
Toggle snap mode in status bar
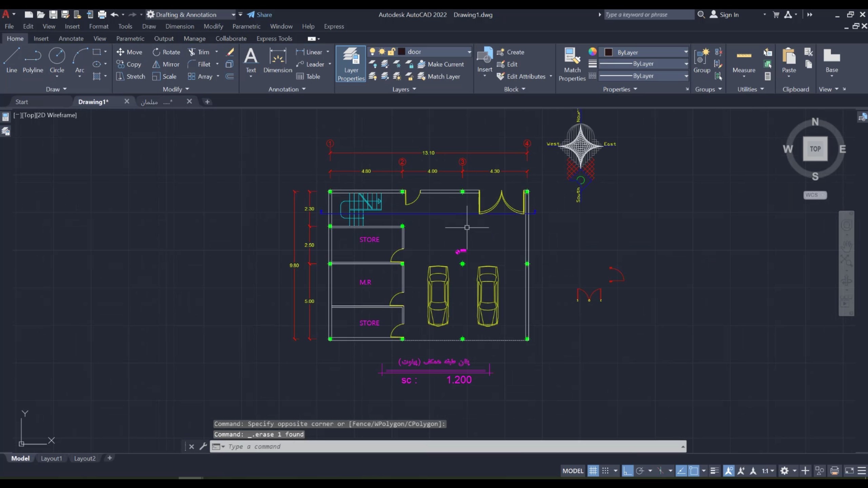coord(605,470)
